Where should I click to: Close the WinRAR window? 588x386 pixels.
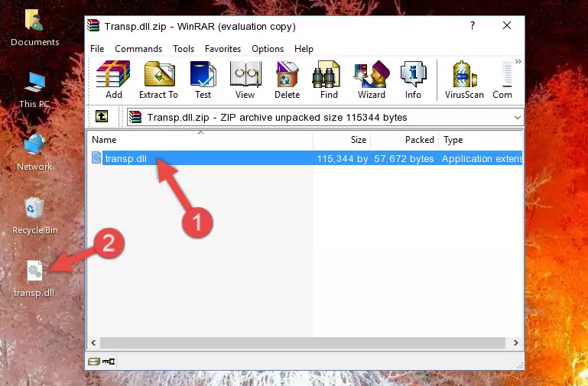point(507,25)
